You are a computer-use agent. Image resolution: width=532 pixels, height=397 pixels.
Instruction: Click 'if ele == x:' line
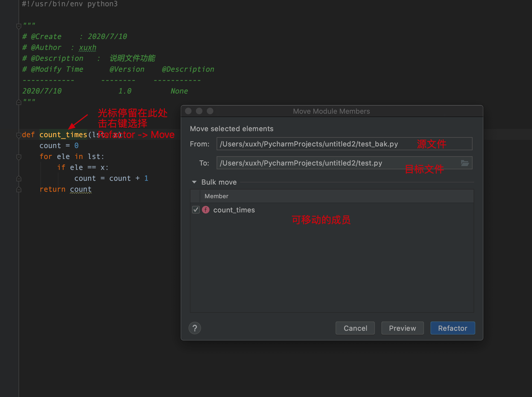tap(83, 167)
